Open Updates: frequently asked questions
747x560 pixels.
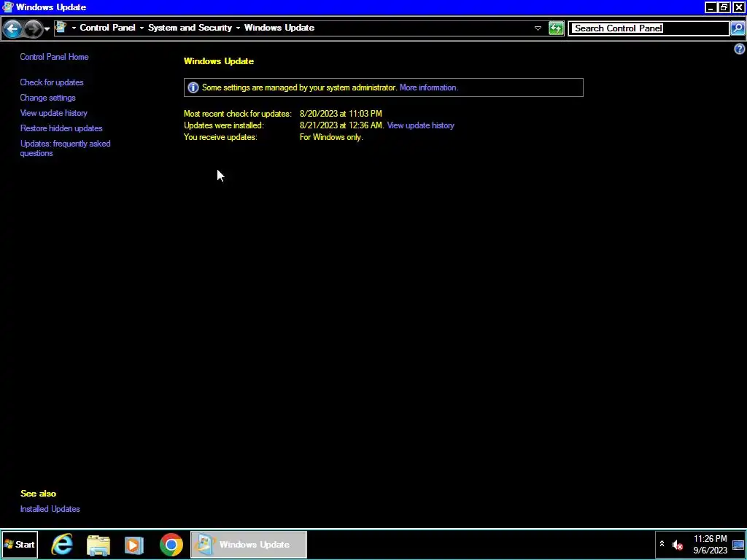coord(65,148)
